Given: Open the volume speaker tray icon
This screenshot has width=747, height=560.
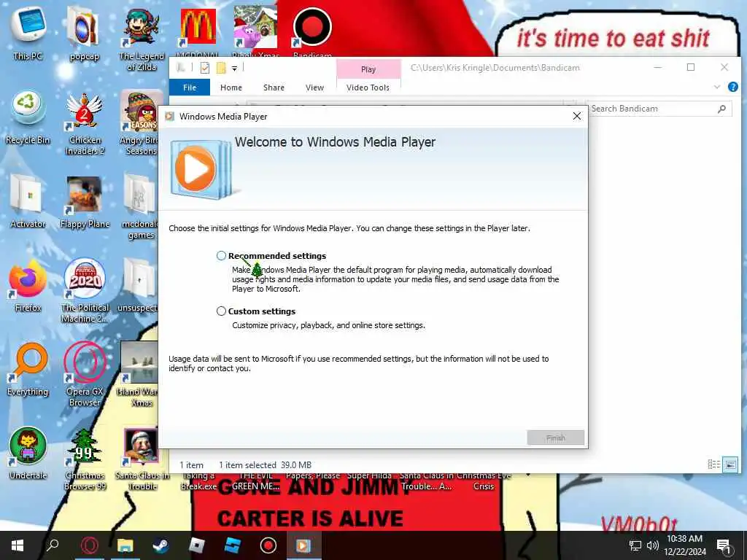Looking at the screenshot, I should coord(653,545).
